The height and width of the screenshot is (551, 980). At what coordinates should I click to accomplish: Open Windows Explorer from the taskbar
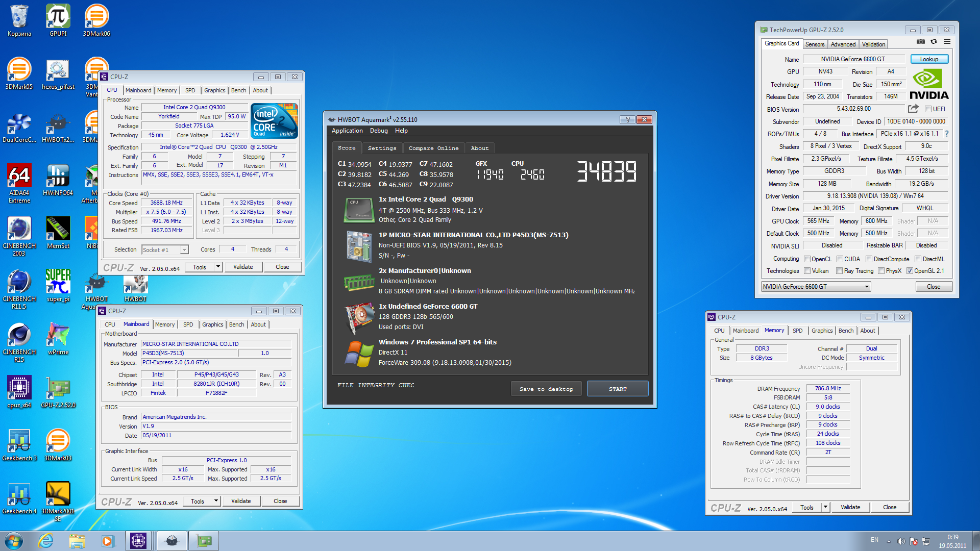(77, 541)
